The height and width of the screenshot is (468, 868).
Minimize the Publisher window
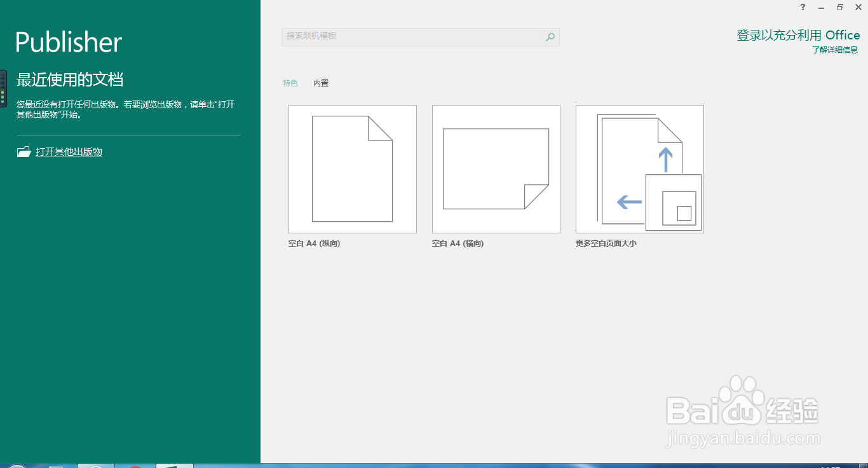tap(822, 7)
